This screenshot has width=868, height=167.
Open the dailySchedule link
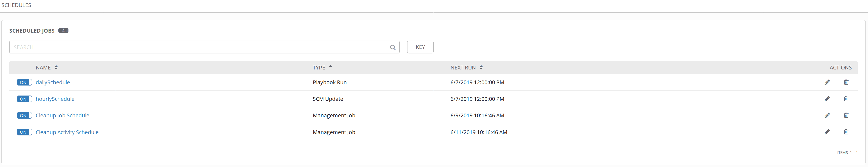[x=53, y=82]
